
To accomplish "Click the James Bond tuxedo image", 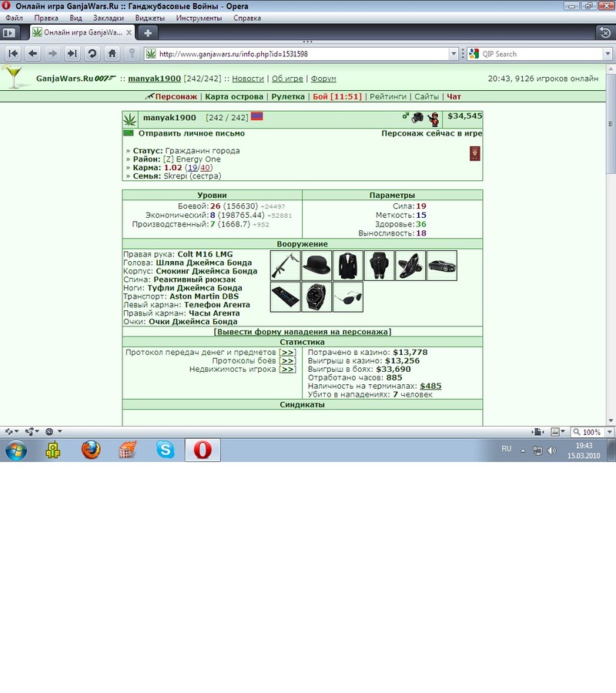I will click(x=348, y=266).
